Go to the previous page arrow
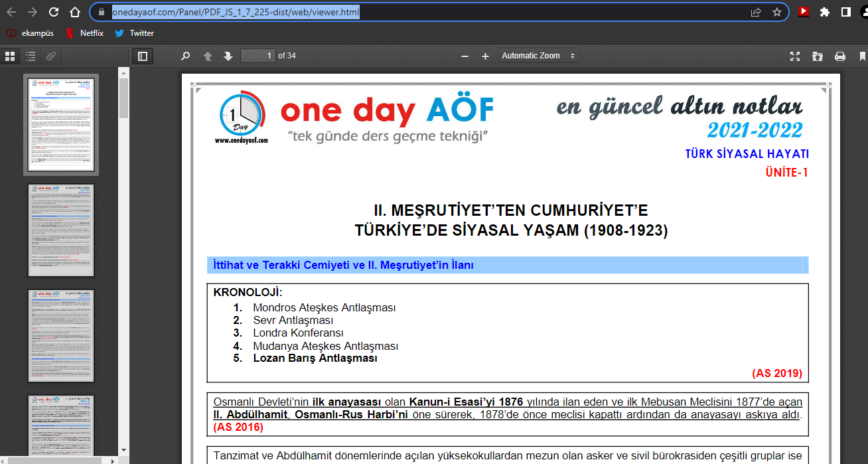This screenshot has width=868, height=464. 208,56
